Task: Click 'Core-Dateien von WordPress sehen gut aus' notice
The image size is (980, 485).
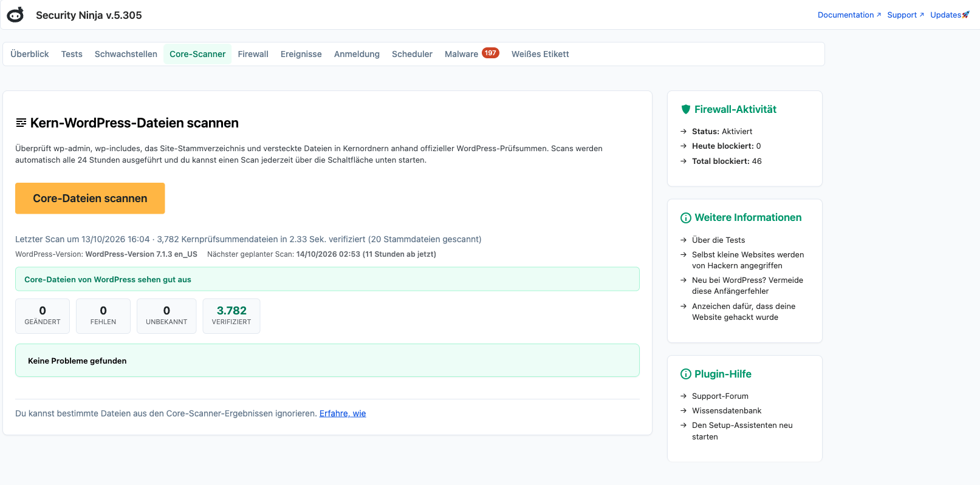Action: pos(327,279)
